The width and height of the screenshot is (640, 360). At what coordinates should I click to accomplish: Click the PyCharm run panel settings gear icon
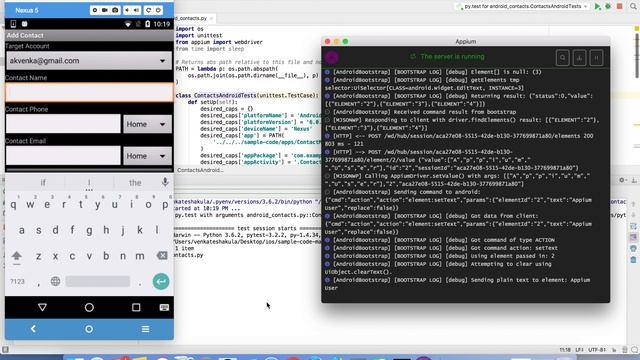pos(622,180)
